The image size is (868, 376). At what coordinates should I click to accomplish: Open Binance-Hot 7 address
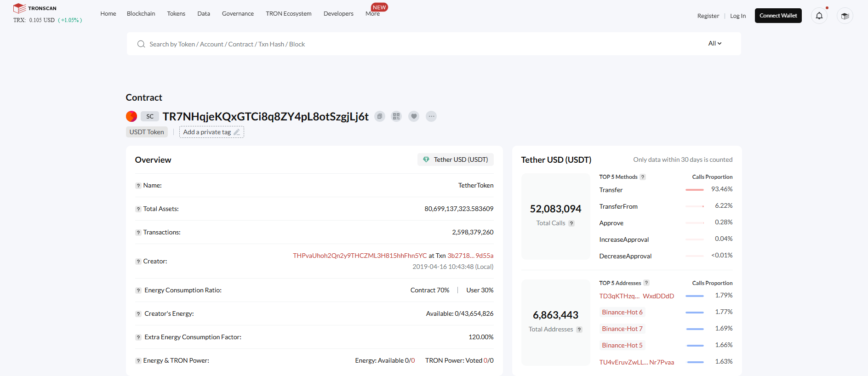pos(622,329)
